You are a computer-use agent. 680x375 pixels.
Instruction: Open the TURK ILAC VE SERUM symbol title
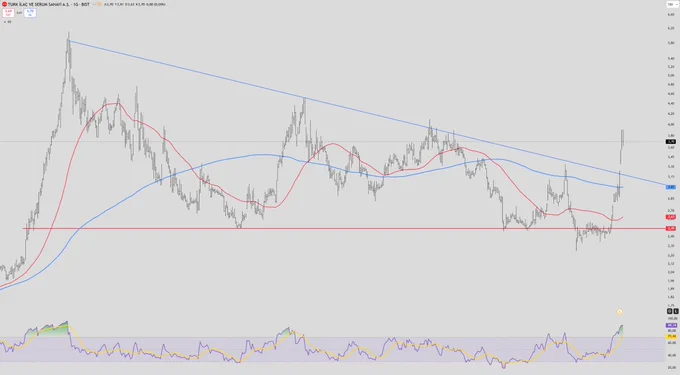pyautogui.click(x=49, y=4)
